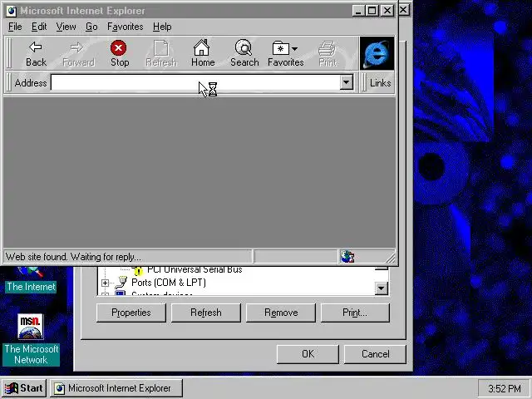Go Back in Internet Explorer toolbar

[36, 53]
